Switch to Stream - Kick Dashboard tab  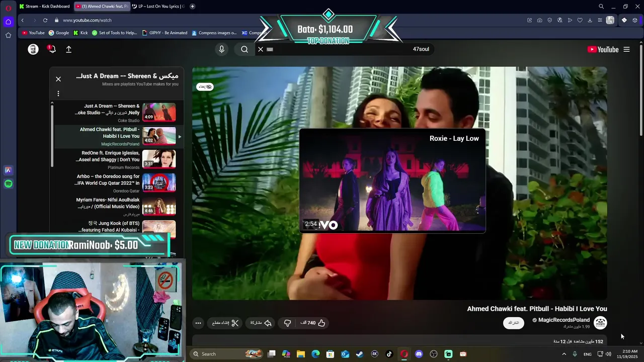pyautogui.click(x=44, y=7)
